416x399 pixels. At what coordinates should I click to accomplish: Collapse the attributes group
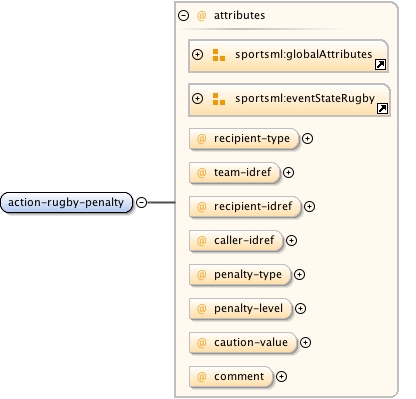pos(184,15)
